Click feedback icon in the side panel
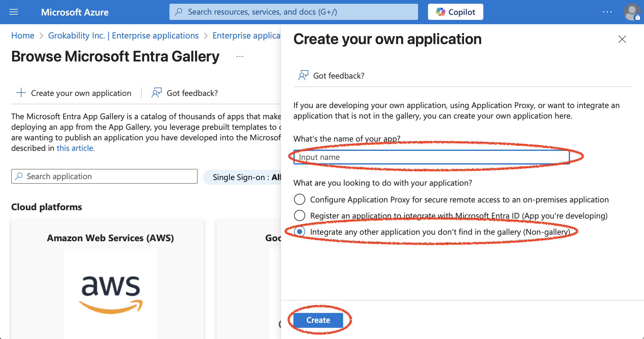 click(303, 75)
